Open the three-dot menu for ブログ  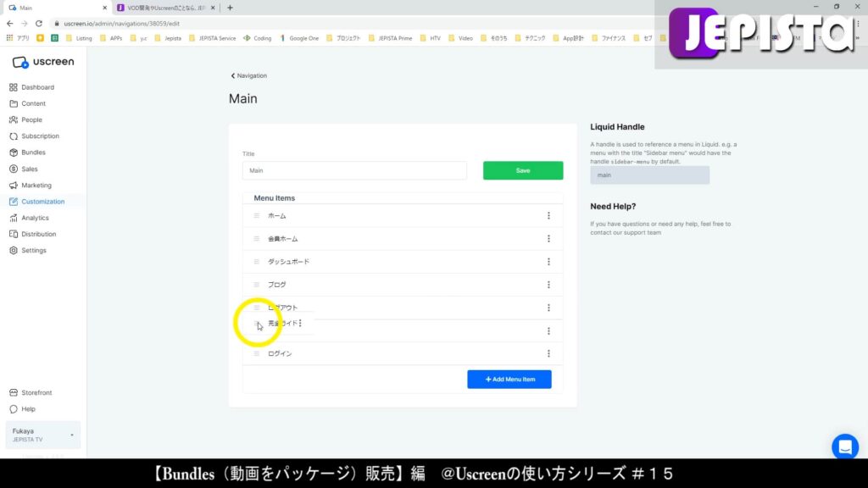pyautogui.click(x=548, y=285)
